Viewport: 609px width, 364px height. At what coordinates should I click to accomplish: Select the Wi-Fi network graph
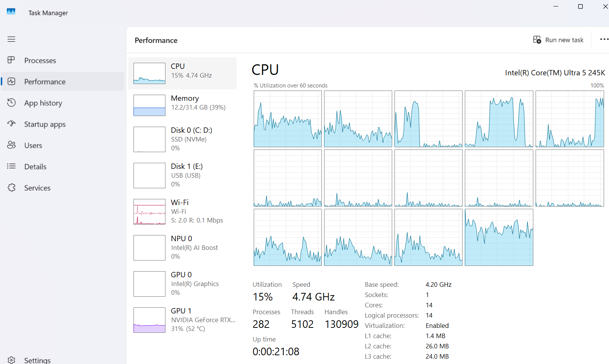coord(149,212)
